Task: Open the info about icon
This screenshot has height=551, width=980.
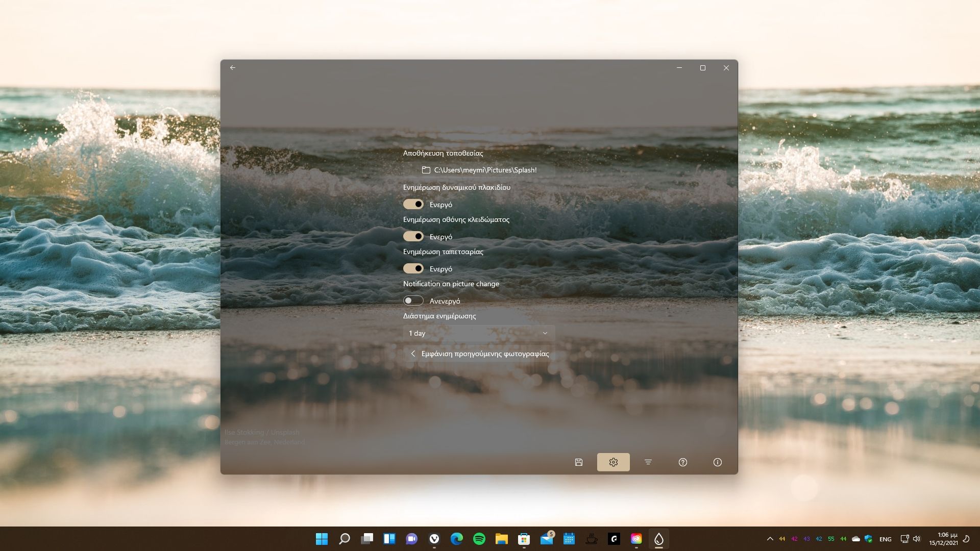Action: tap(717, 462)
